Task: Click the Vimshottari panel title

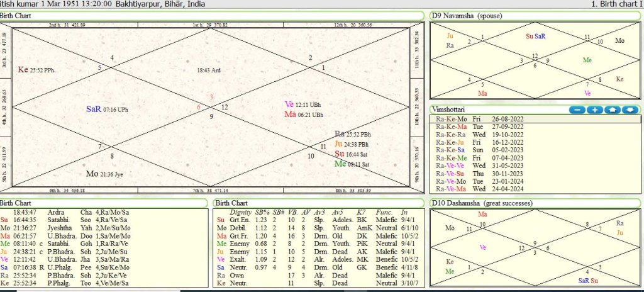Action: [450, 109]
